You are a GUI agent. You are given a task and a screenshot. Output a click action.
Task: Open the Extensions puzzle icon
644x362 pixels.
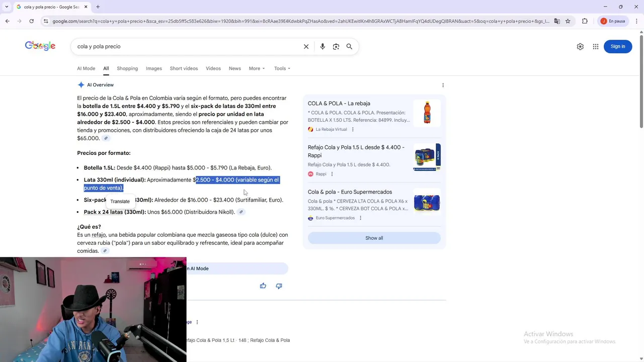point(585,21)
